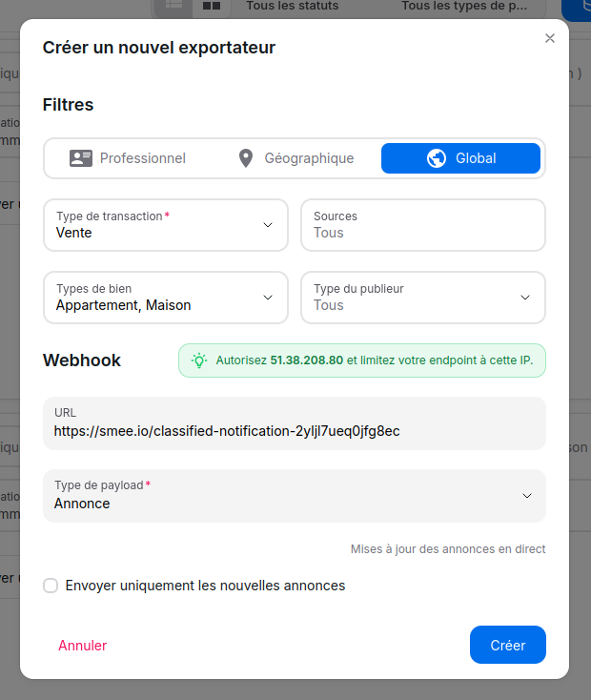Click the Annuler link
This screenshot has width=591, height=700.
click(83, 646)
